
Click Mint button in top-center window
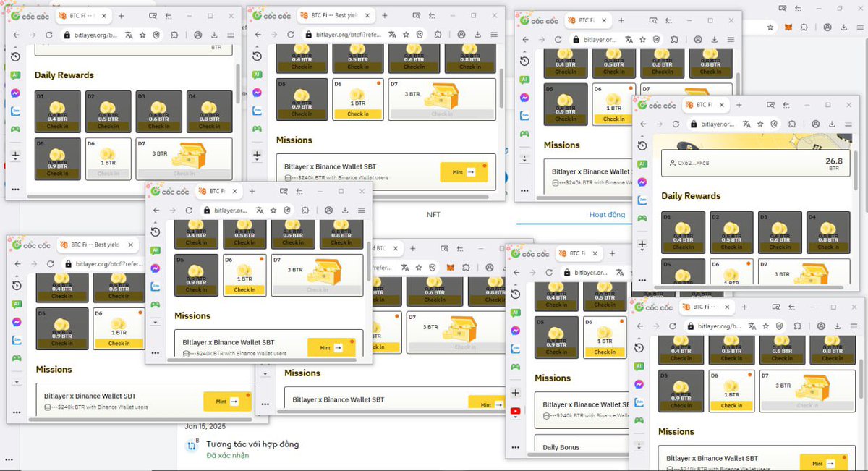[x=464, y=172]
